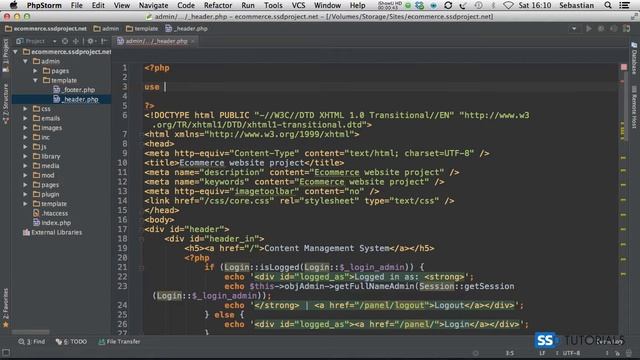Image resolution: width=640 pixels, height=360 pixels.
Task: Click template in the breadcrumb navigation bar
Action: (142, 29)
